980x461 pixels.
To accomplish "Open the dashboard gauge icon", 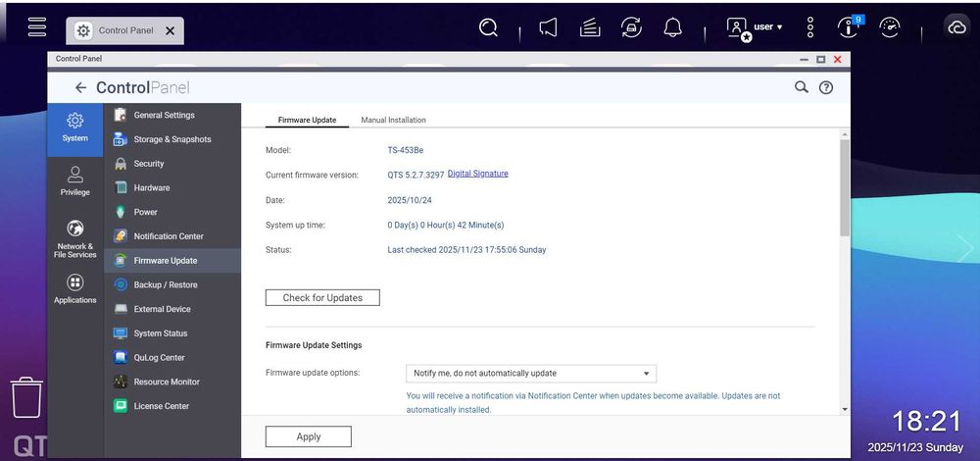I will tap(890, 27).
